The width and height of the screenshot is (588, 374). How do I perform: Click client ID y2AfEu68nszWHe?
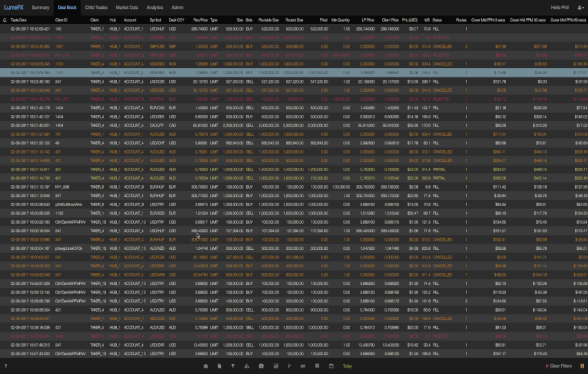click(x=69, y=204)
